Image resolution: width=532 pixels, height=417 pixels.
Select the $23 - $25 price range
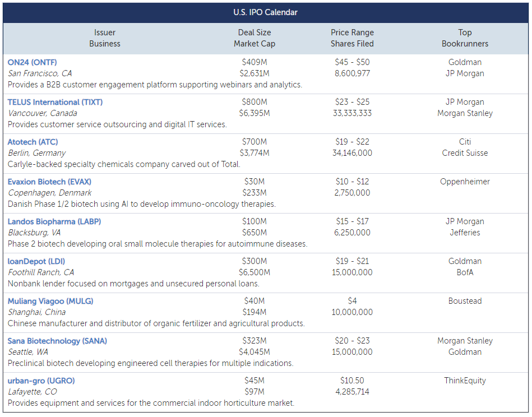(x=352, y=102)
